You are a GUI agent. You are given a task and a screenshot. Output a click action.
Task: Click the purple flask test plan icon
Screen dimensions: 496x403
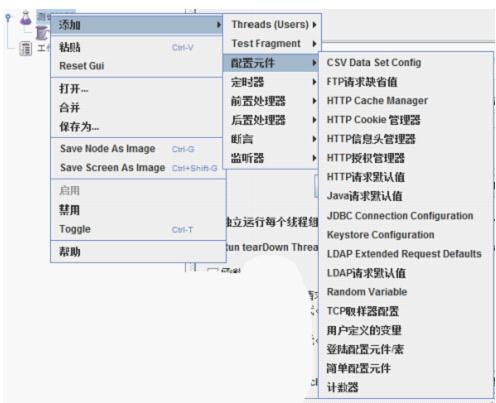[x=26, y=18]
